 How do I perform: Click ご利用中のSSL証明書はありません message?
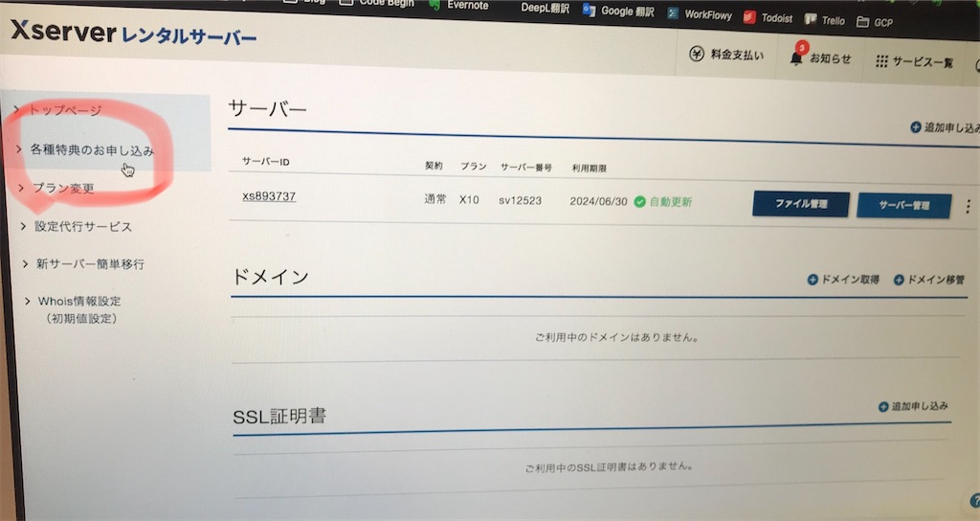click(609, 466)
